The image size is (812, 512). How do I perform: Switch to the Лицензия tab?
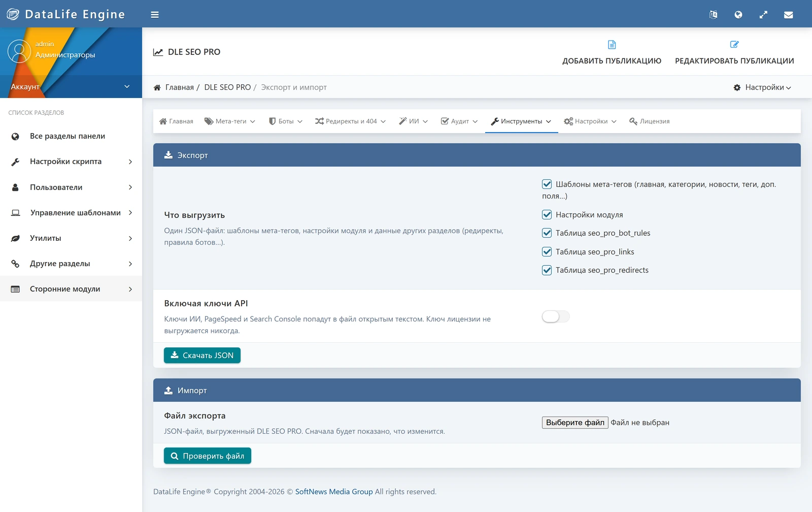point(649,121)
